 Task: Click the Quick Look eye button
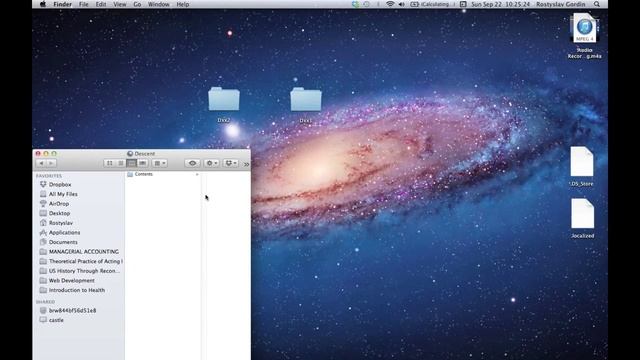tap(192, 163)
